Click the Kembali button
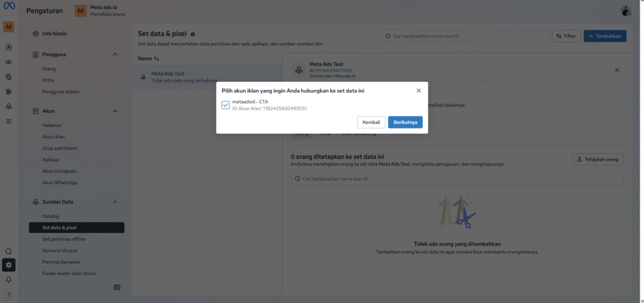 click(371, 122)
